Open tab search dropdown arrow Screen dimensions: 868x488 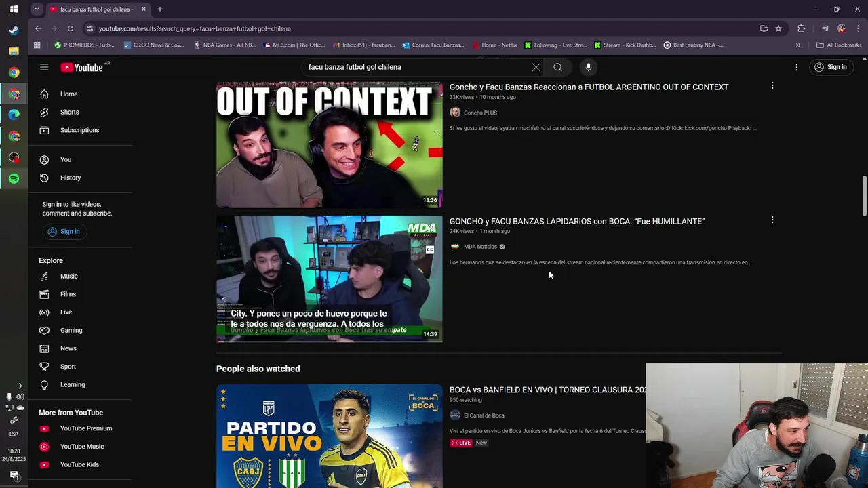(37, 9)
